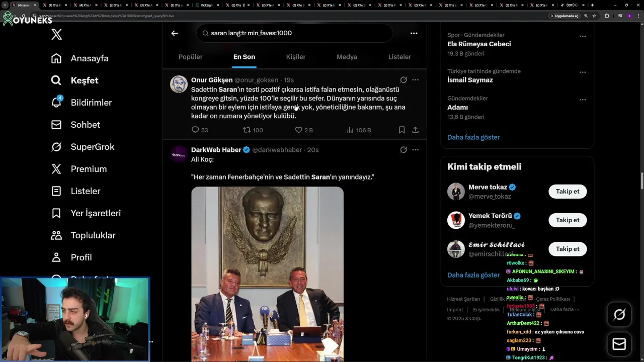Open Imprint footer link
This screenshot has width=644, height=362.
point(455,310)
